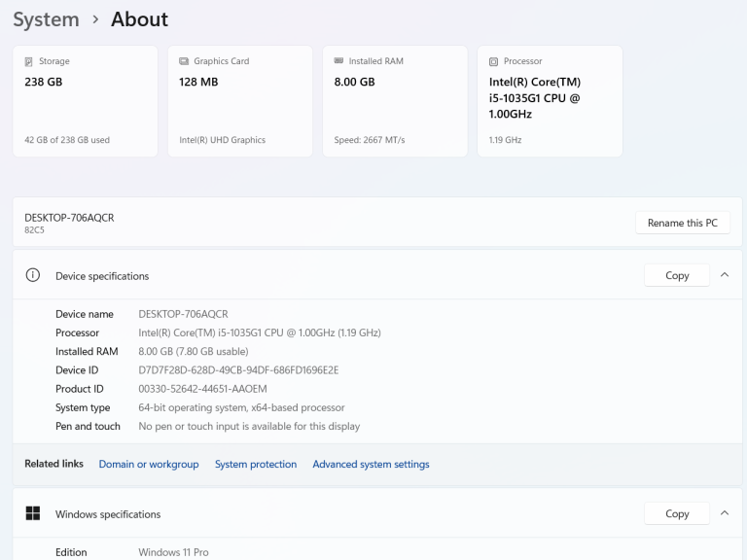Image resolution: width=747 pixels, height=560 pixels.
Task: Click the Windows logo icon beside Windows specifications
Action: 33,513
